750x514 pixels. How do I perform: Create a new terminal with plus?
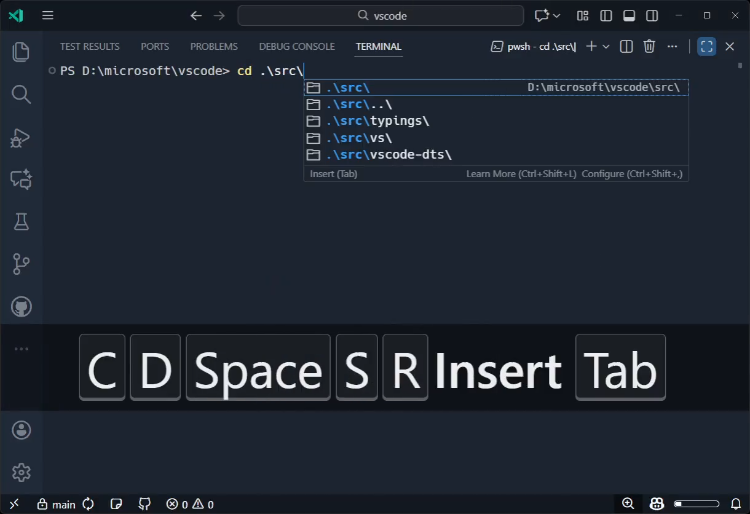coord(591,46)
